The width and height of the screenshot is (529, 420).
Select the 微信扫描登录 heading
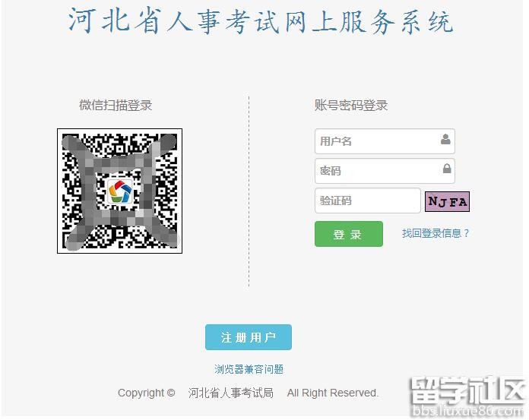click(116, 105)
